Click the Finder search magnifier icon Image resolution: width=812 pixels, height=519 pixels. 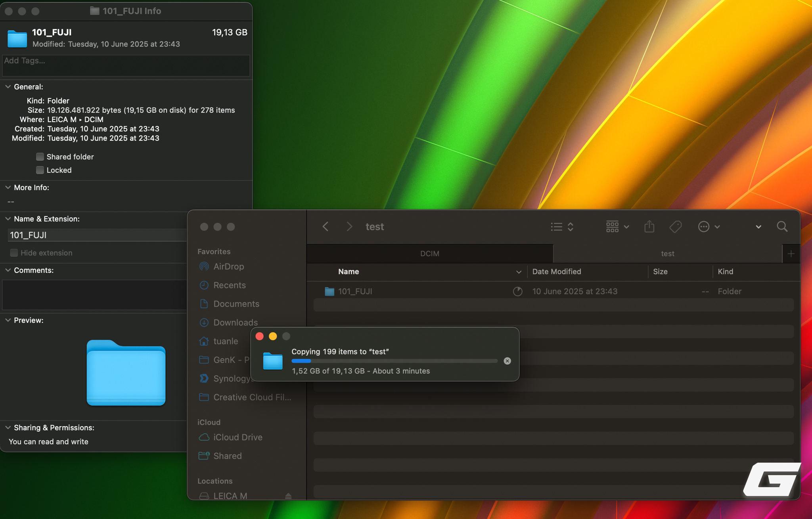pos(782,226)
